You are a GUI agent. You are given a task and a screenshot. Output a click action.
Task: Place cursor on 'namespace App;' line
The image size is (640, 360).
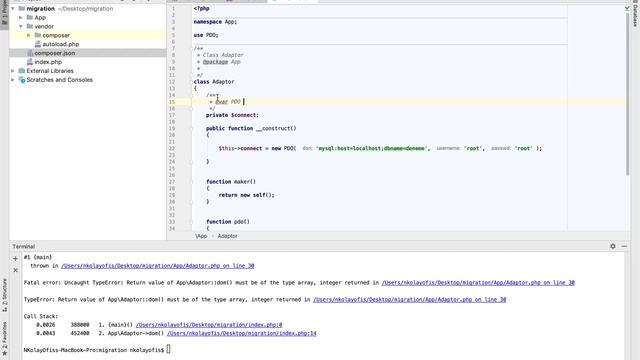[215, 22]
